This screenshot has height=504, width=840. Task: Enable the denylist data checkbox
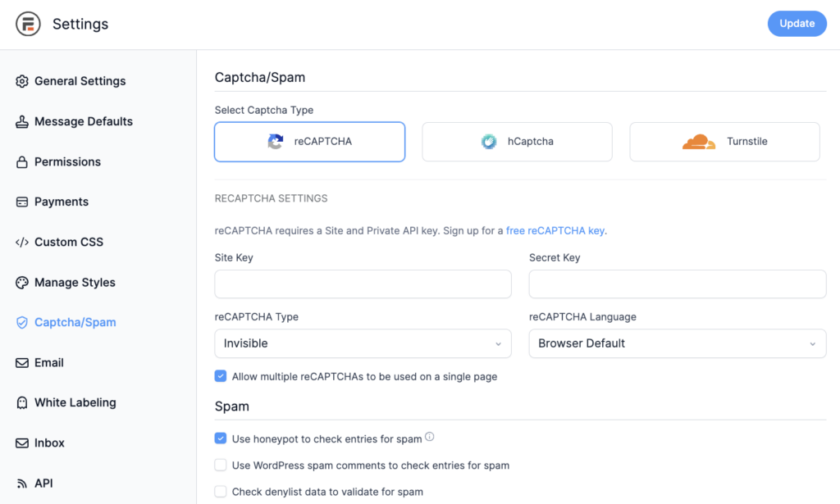pyautogui.click(x=221, y=491)
